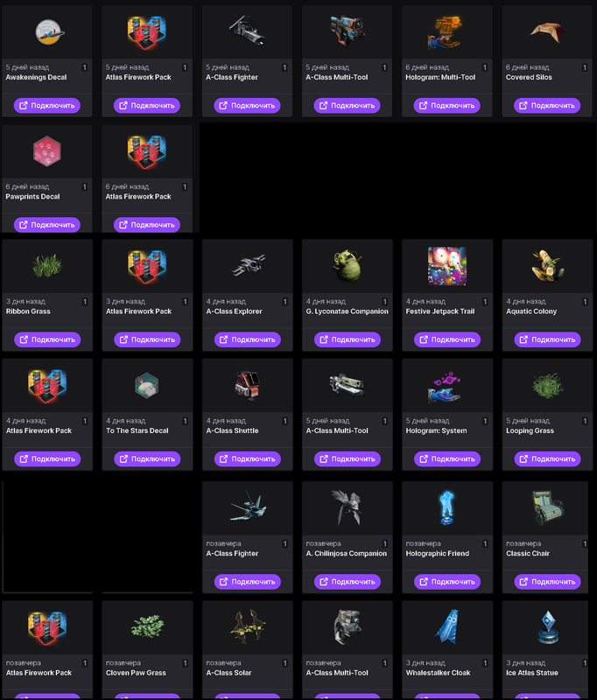Click the Holographic Friend blue figure icon
The image size is (597, 700).
[x=446, y=507]
